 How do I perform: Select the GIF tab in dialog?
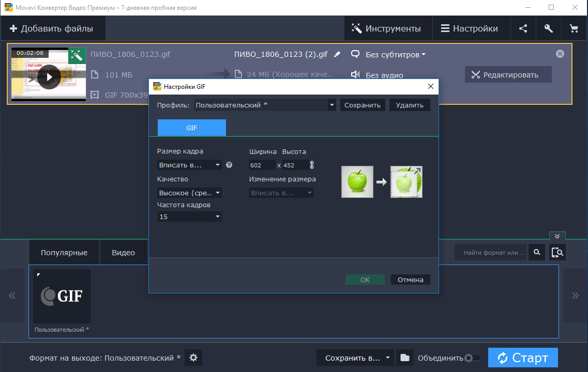[x=192, y=128]
